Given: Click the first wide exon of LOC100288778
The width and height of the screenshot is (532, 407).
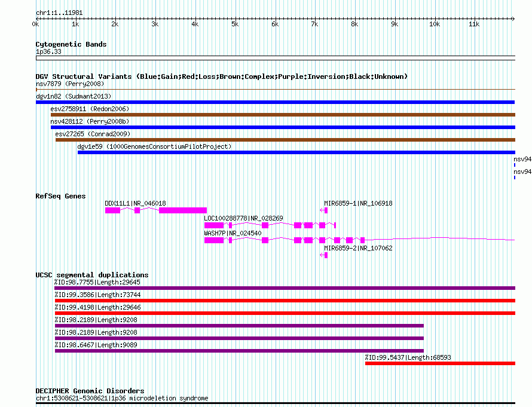Looking at the screenshot, I should (214, 225).
